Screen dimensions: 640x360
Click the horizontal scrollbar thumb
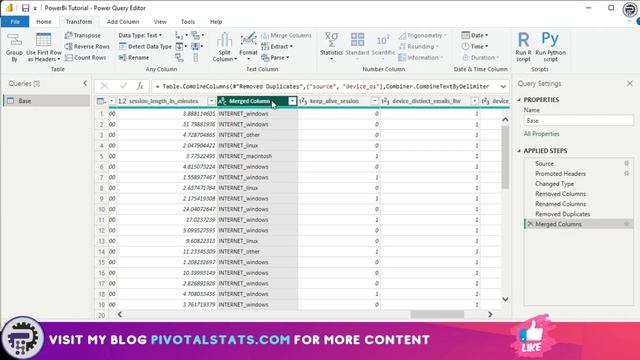[437, 314]
